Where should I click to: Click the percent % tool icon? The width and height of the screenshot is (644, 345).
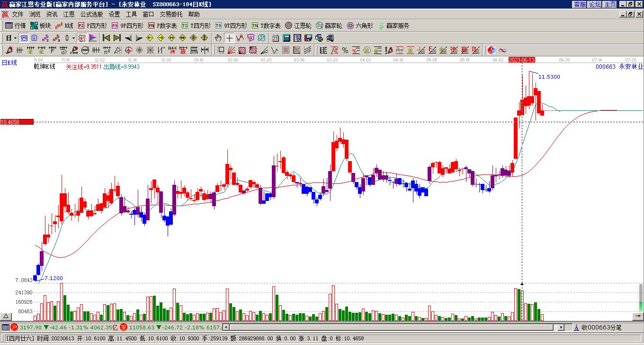click(x=345, y=50)
